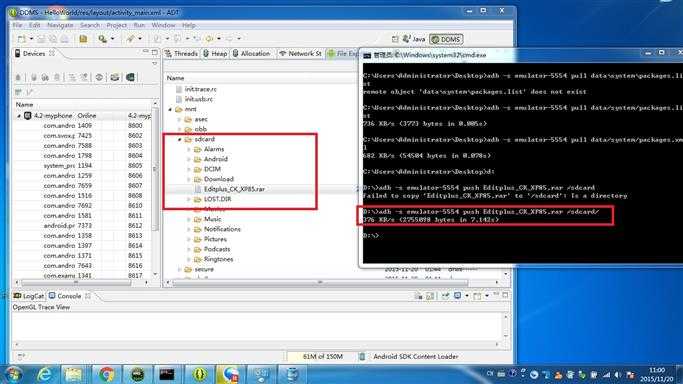Screen dimensions: 683x384
Task: Expand the Download folder
Action: click(x=189, y=179)
